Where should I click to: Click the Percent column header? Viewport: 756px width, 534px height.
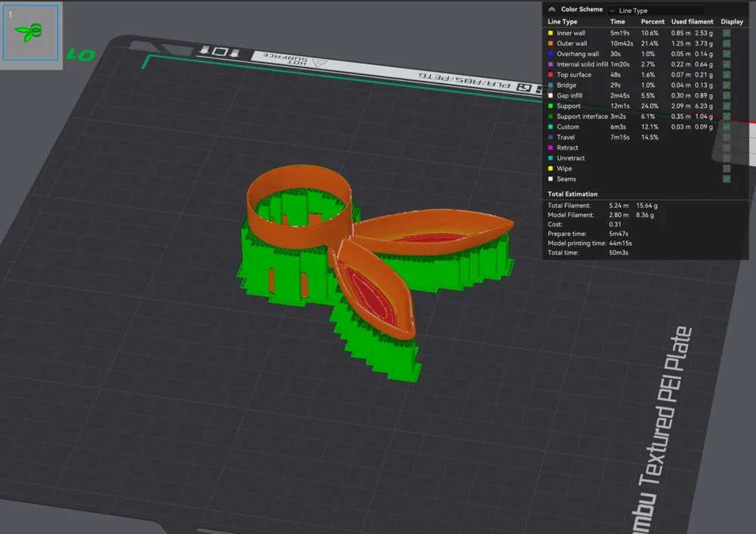(x=652, y=22)
